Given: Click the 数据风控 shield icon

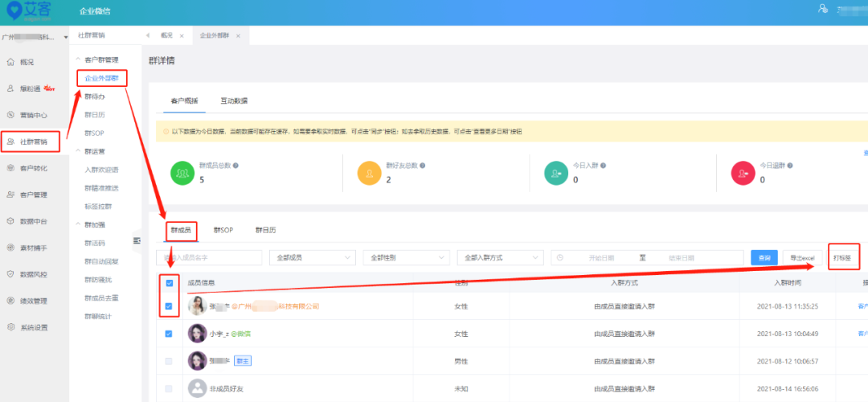Looking at the screenshot, I should 10,274.
